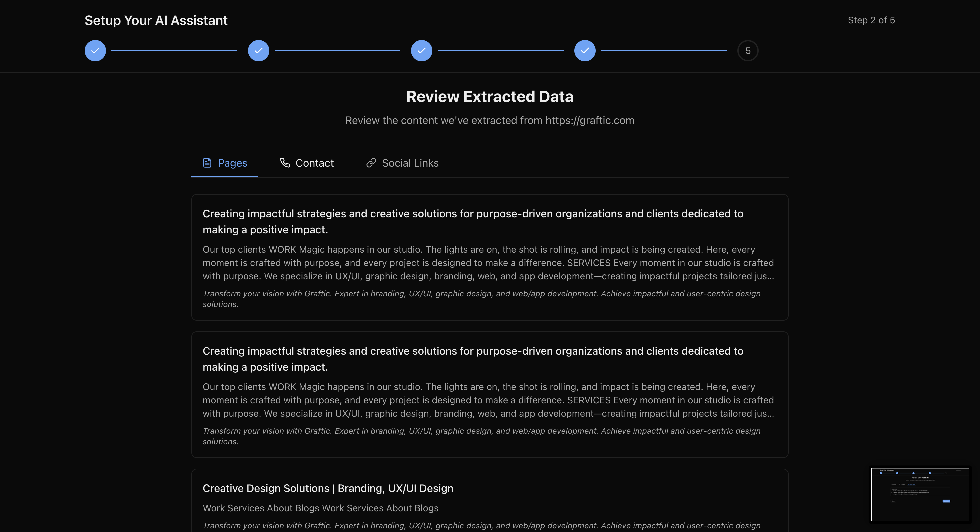Click the fourth completed step checkmark circle

tap(584, 51)
